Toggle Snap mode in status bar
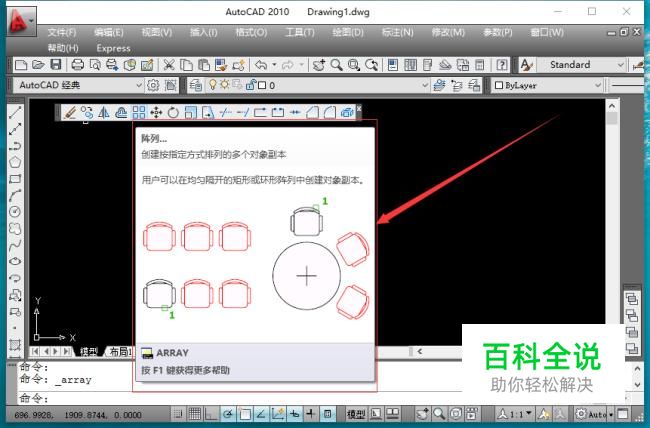 click(178, 414)
